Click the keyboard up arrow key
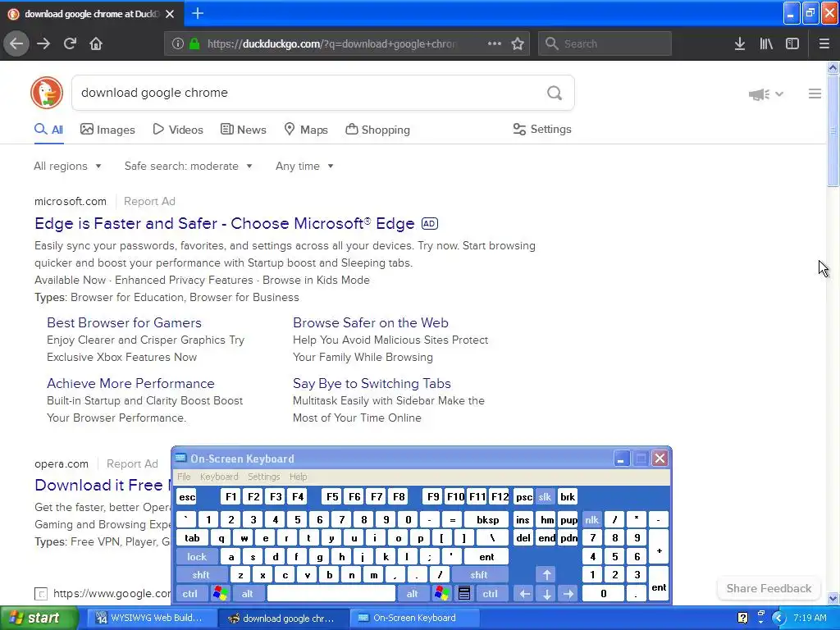Viewport: 840px width, 630px height. click(547, 575)
